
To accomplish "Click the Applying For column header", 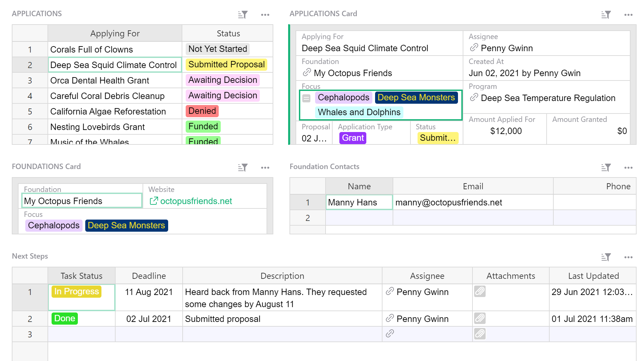I will (115, 33).
